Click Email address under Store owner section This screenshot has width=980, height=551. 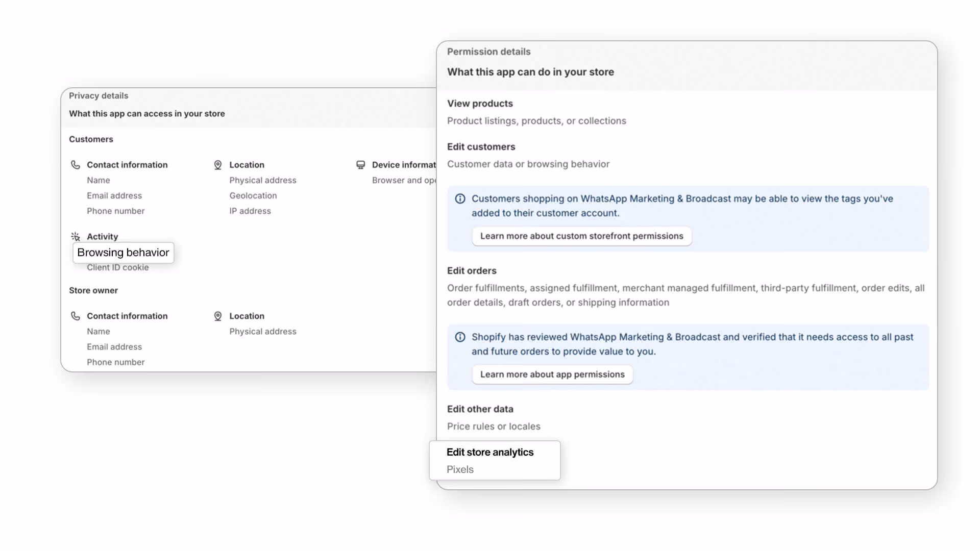point(114,346)
